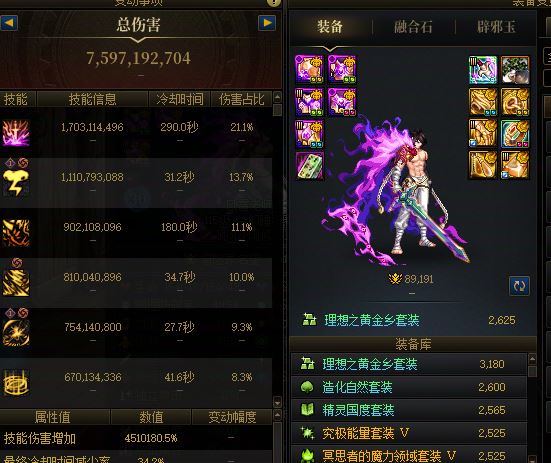Viewport: 551px width, 463px height.
Task: Click the teal ring accessory equipment icon
Action: tap(515, 133)
